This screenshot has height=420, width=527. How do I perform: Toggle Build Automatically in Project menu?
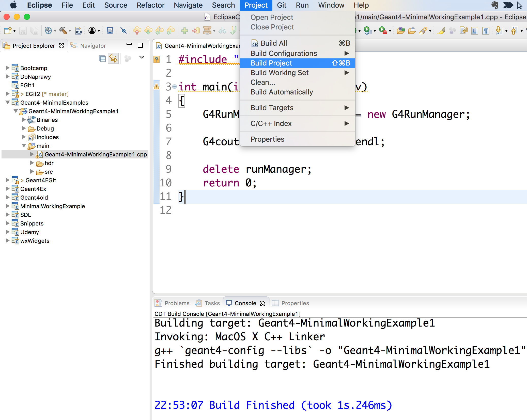(x=282, y=92)
